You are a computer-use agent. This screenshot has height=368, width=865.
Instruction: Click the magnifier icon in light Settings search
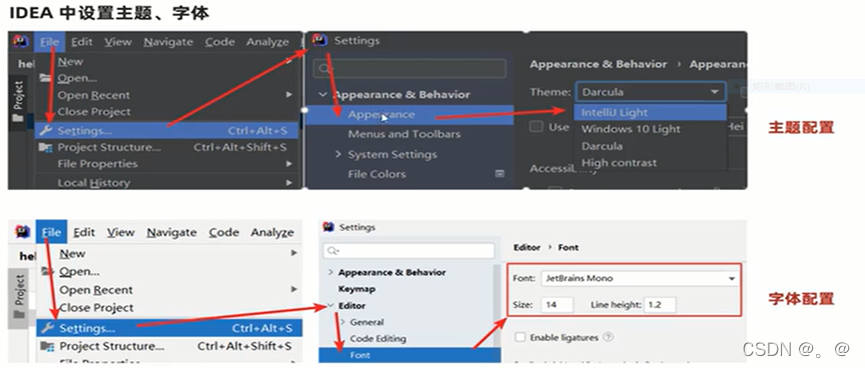pos(333,251)
